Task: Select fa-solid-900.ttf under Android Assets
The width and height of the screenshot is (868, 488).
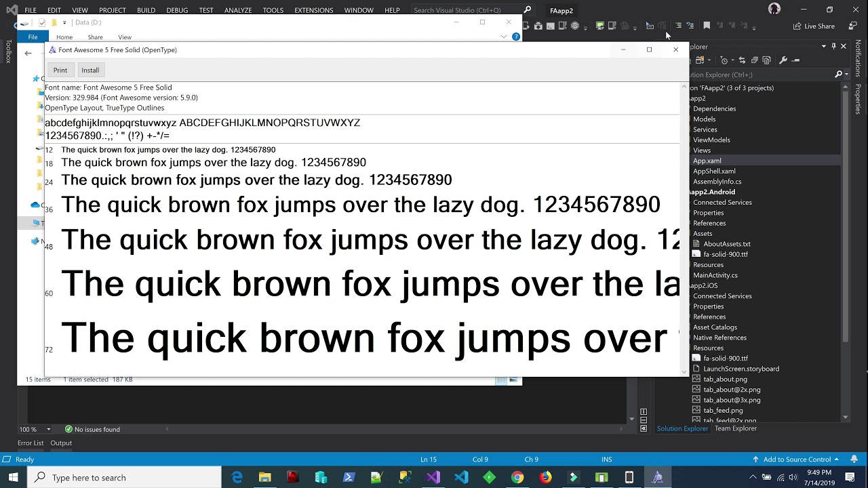Action: pyautogui.click(x=725, y=254)
